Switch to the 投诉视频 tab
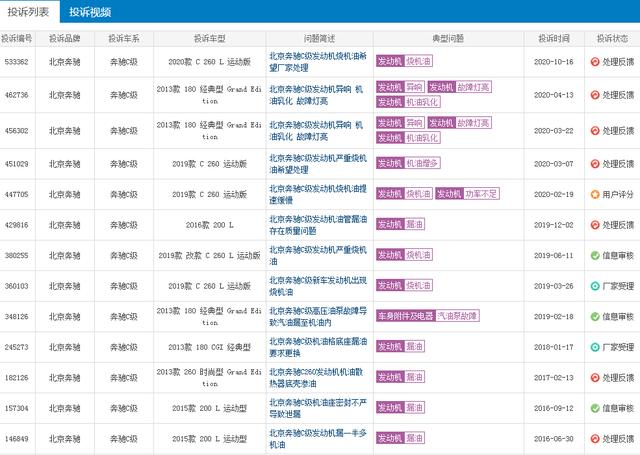 (90, 12)
